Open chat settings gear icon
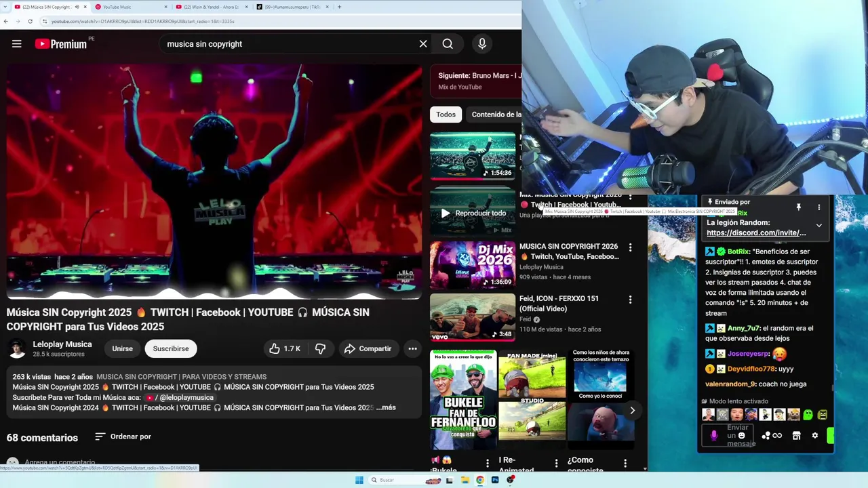This screenshot has height=488, width=868. [814, 436]
